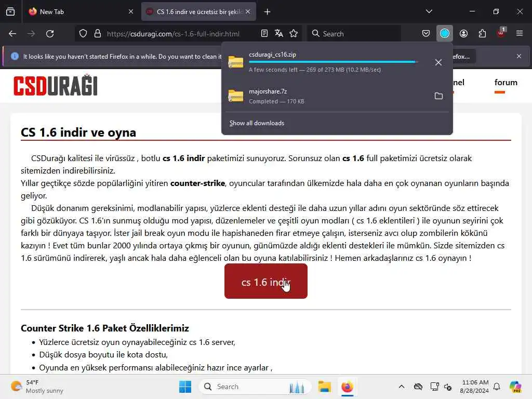Translate this page icon
532x399 pixels.
(x=279, y=33)
